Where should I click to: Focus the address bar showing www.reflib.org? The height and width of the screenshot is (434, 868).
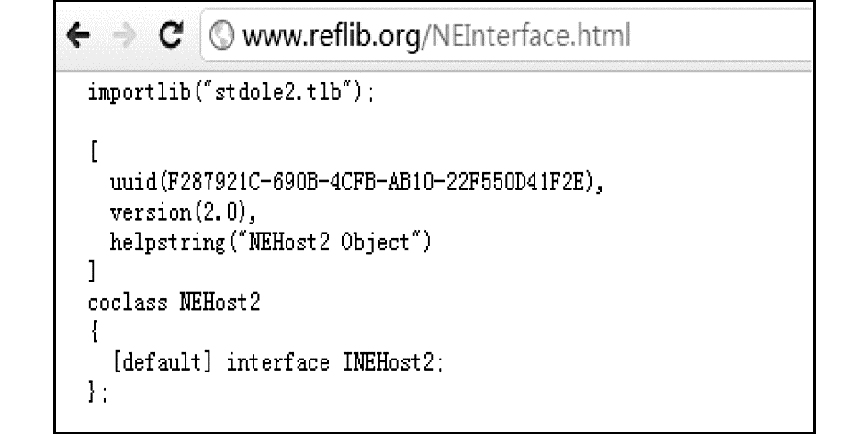click(506, 36)
